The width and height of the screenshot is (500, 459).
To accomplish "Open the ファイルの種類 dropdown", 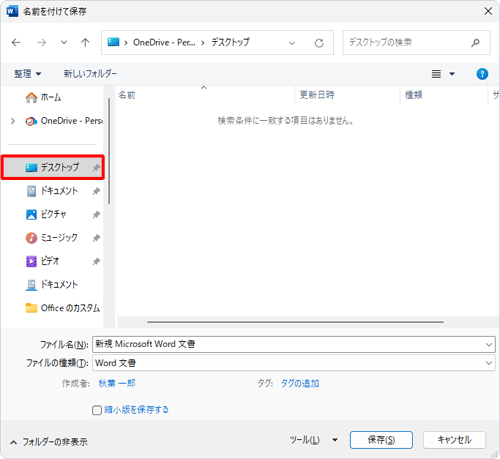I will coord(294,363).
